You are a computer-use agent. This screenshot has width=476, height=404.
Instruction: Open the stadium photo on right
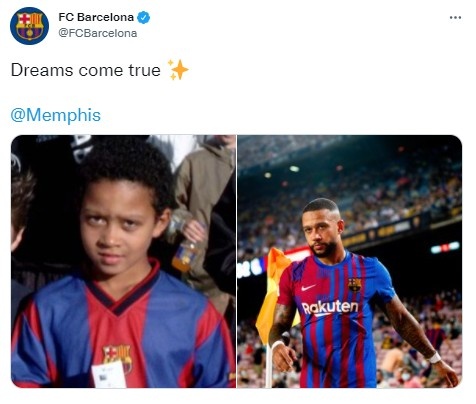(350, 261)
